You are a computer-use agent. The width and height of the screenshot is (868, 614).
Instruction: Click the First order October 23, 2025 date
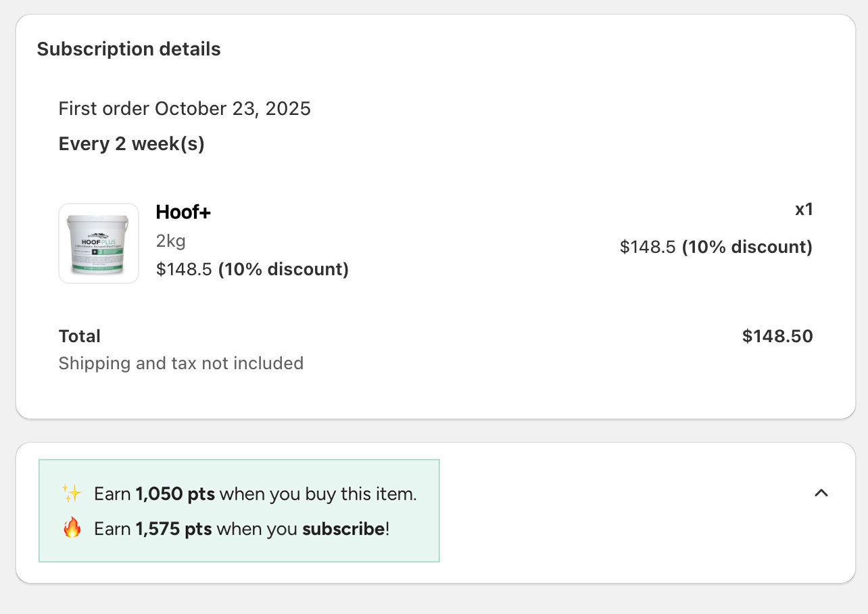[x=185, y=108]
